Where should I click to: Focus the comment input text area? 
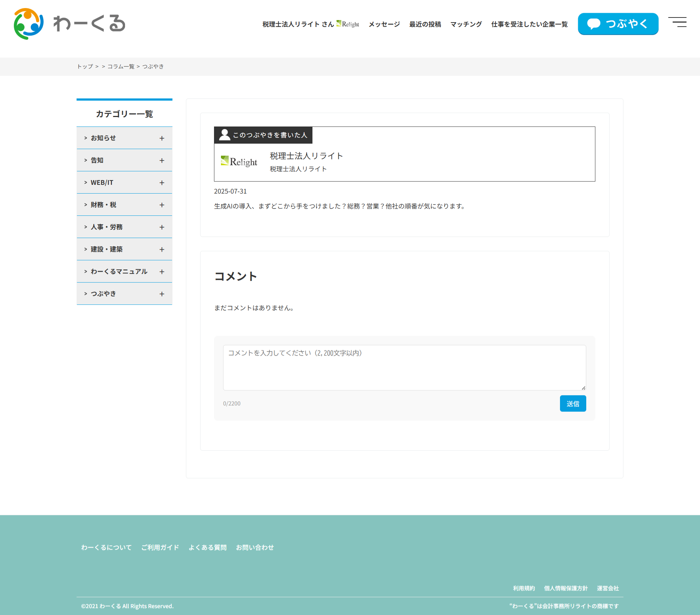(x=404, y=367)
